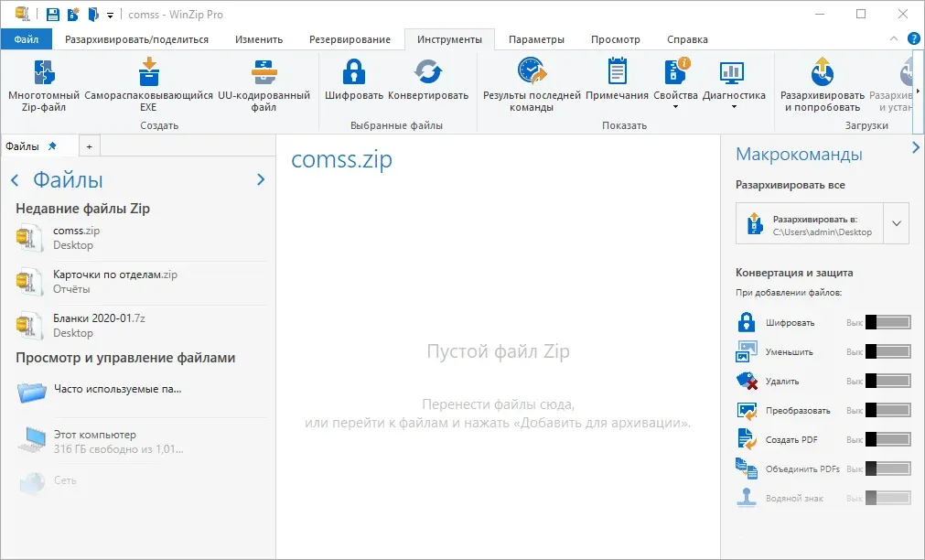The height and width of the screenshot is (560, 925).
Task: Click the Бланки 2020-01.7z archive icon
Action: (29, 325)
